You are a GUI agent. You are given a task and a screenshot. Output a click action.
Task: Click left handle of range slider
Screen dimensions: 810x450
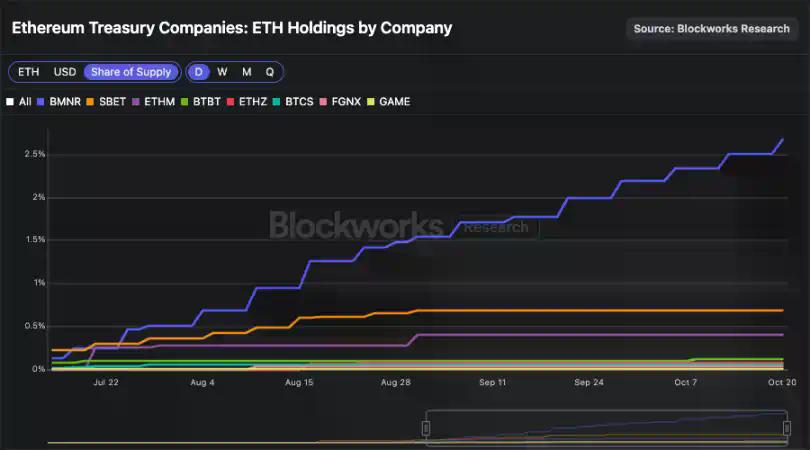click(425, 428)
